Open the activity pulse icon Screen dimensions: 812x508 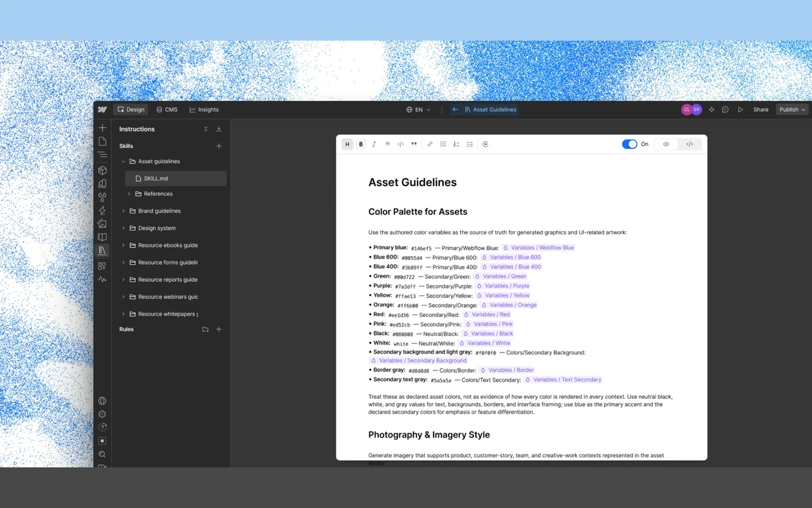coord(102,279)
